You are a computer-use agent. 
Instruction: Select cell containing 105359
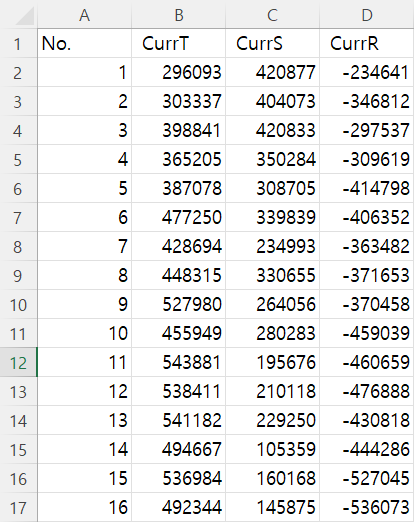(273, 449)
